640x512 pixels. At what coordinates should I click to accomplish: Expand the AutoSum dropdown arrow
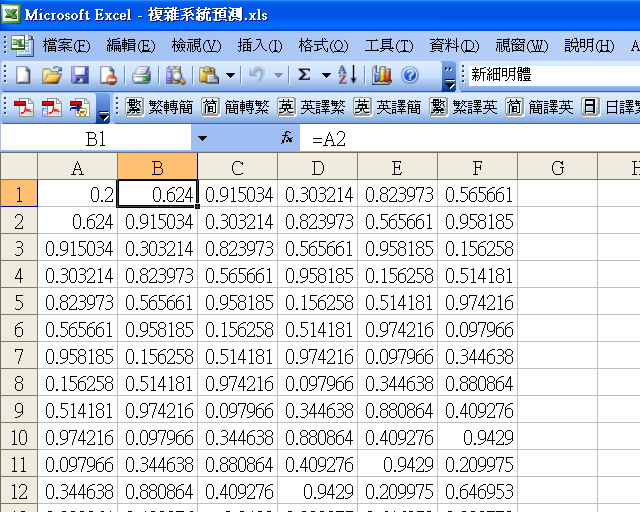pyautogui.click(x=323, y=75)
